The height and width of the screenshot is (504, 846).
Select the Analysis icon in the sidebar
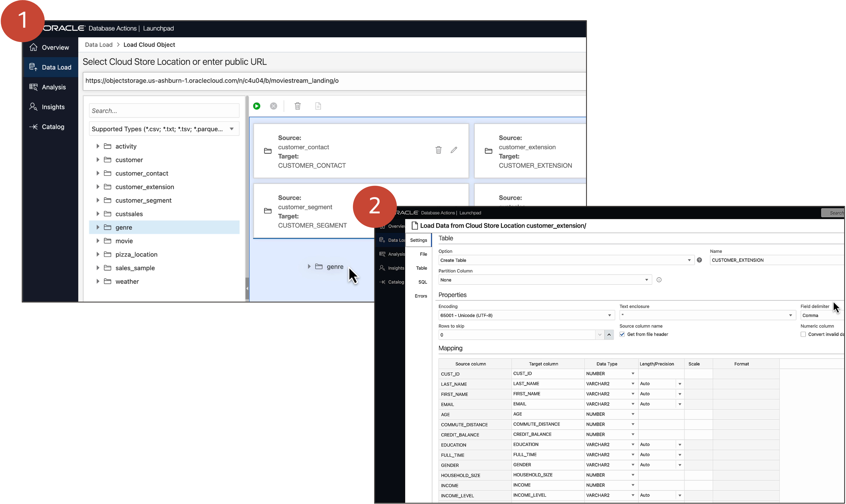(34, 87)
